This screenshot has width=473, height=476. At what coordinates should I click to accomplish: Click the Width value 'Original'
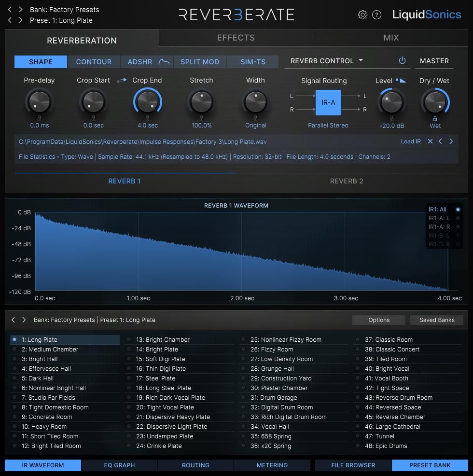click(x=256, y=126)
